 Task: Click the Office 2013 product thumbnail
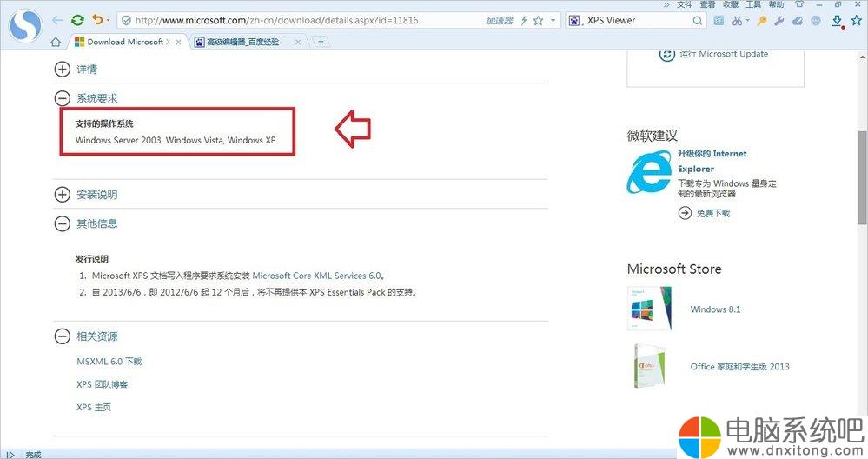pyautogui.click(x=650, y=366)
